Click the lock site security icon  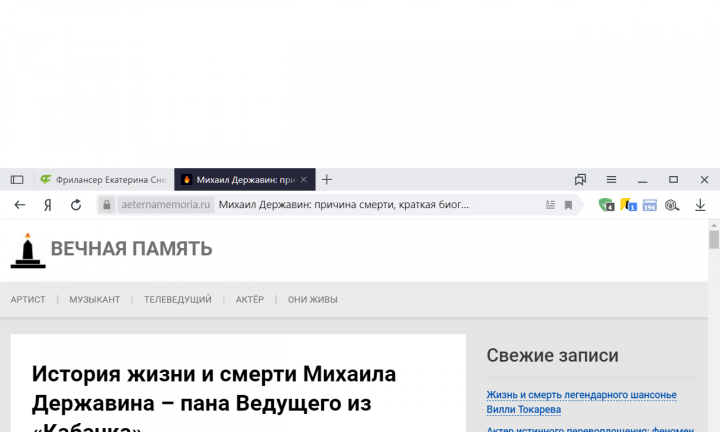click(x=107, y=205)
